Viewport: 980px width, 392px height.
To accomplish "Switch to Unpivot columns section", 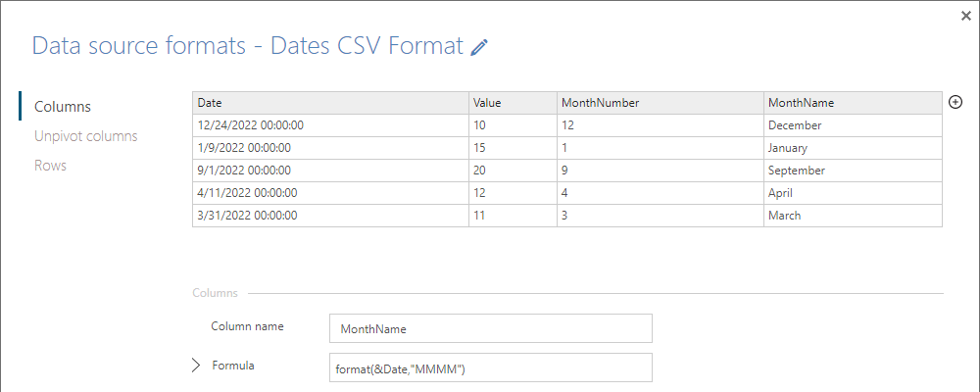I will click(86, 135).
